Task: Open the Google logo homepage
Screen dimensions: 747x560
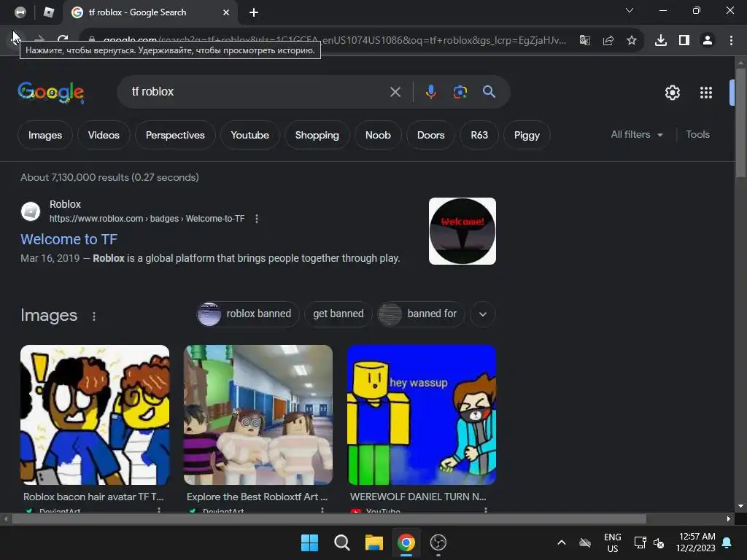Action: (51, 92)
